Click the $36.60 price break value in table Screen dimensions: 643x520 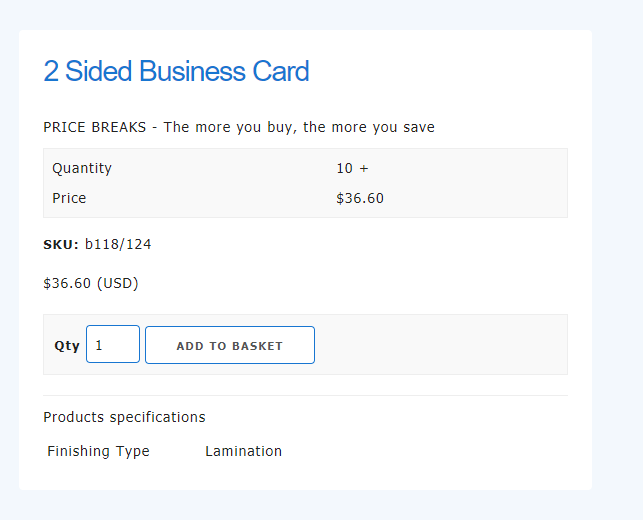[360, 198]
